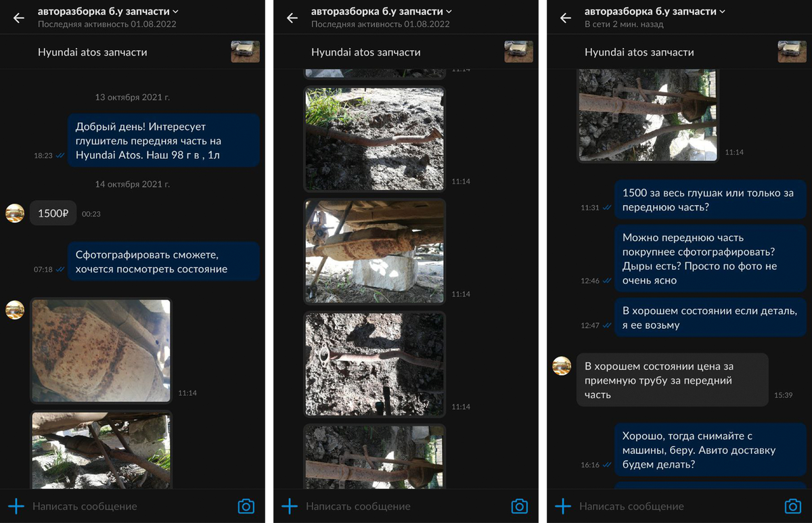Screen dimensions: 812x523
Task: Select the В хорошем состоянии если деталь message
Action: pos(710,317)
